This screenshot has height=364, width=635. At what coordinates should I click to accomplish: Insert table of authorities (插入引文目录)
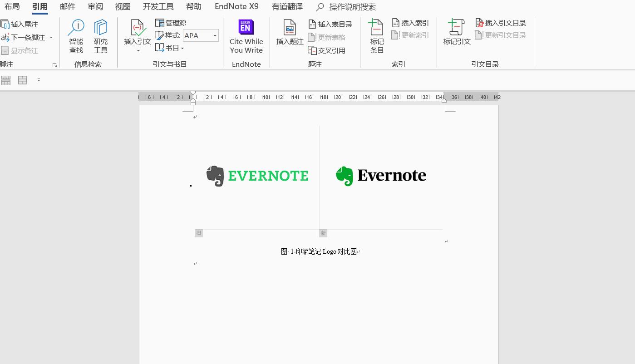501,23
